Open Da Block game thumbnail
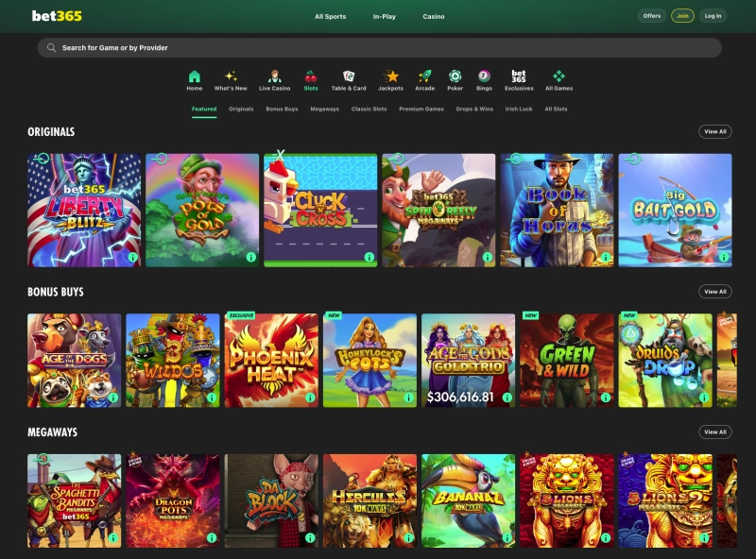756x559 pixels. point(271,500)
